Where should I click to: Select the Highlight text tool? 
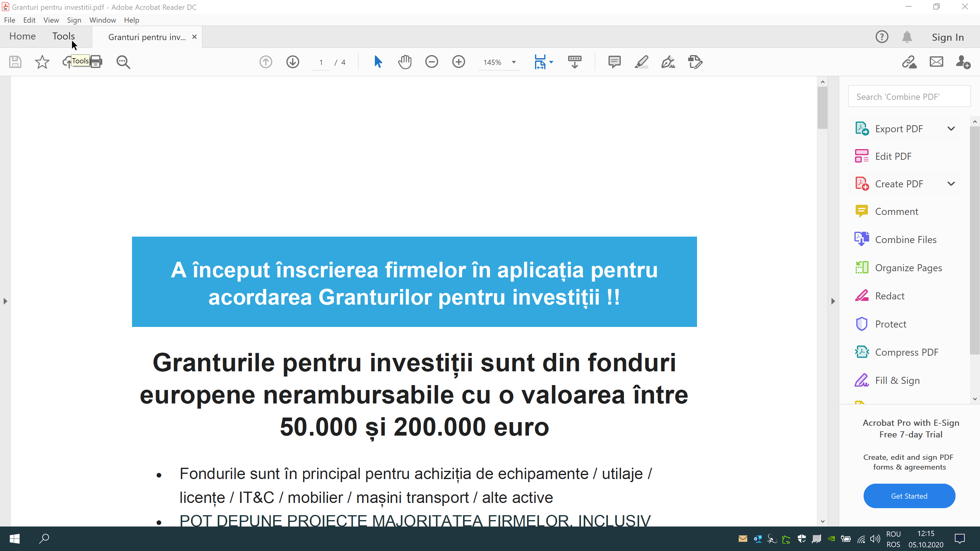(641, 61)
